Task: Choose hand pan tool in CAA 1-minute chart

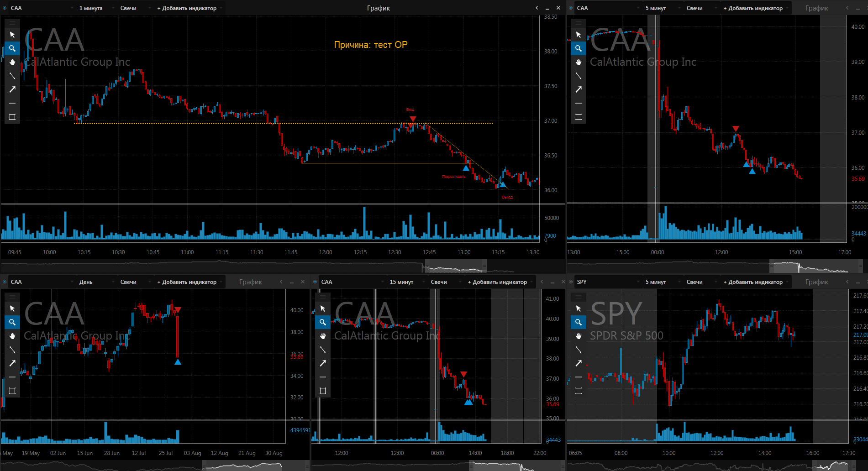Action: 12,62
